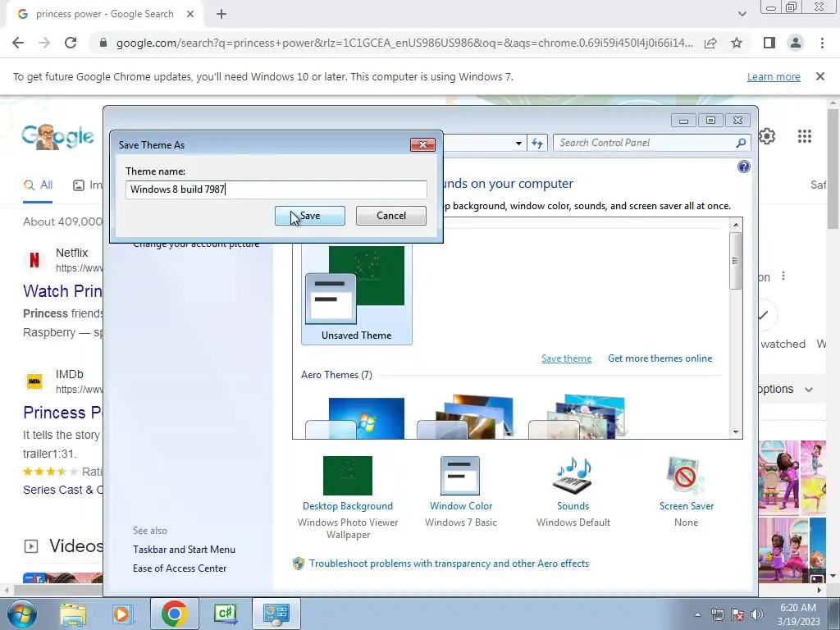The height and width of the screenshot is (630, 840).
Task: Click the three-dot icon in Google right panel
Action: (783, 276)
